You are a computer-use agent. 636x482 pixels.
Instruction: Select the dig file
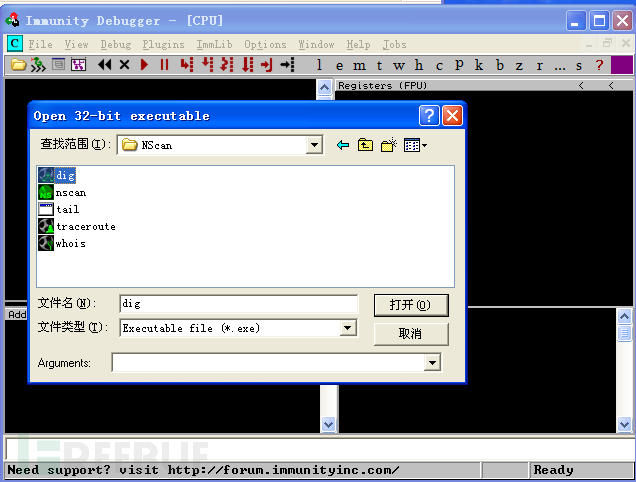[x=57, y=175]
